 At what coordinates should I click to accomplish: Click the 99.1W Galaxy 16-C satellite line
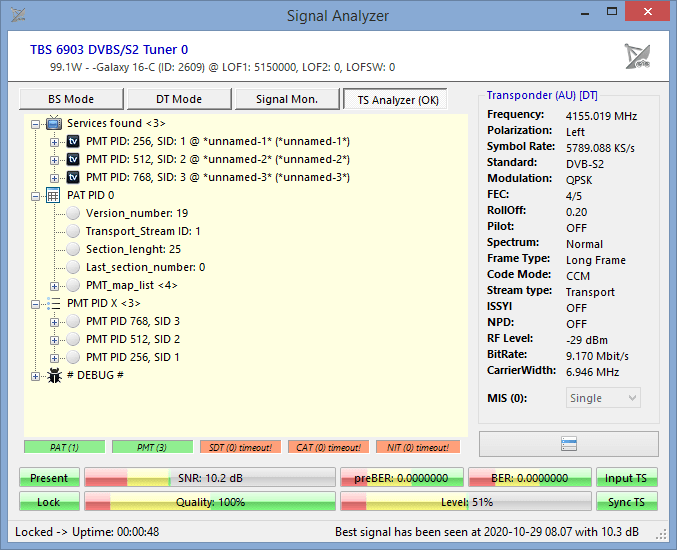pos(222,67)
